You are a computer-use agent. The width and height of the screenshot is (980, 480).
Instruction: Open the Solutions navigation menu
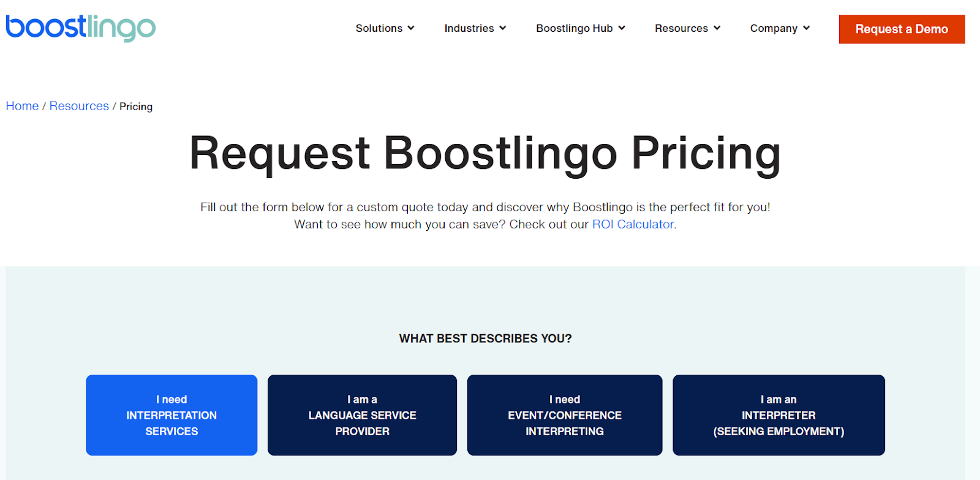pyautogui.click(x=379, y=28)
